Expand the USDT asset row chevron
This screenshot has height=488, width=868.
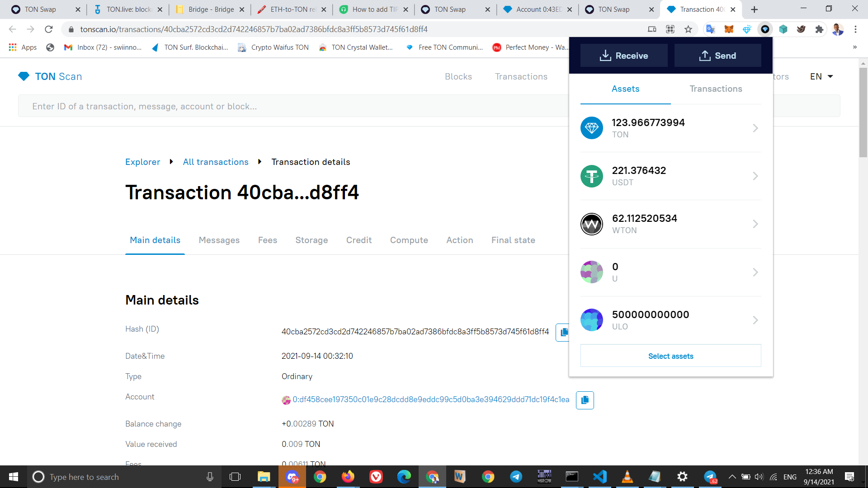point(755,176)
